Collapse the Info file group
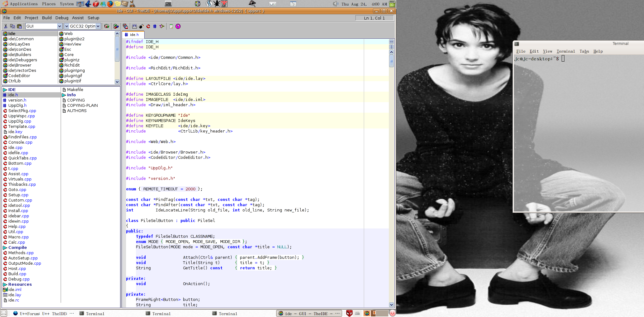Screen dimensions: 644x317 click(64, 95)
